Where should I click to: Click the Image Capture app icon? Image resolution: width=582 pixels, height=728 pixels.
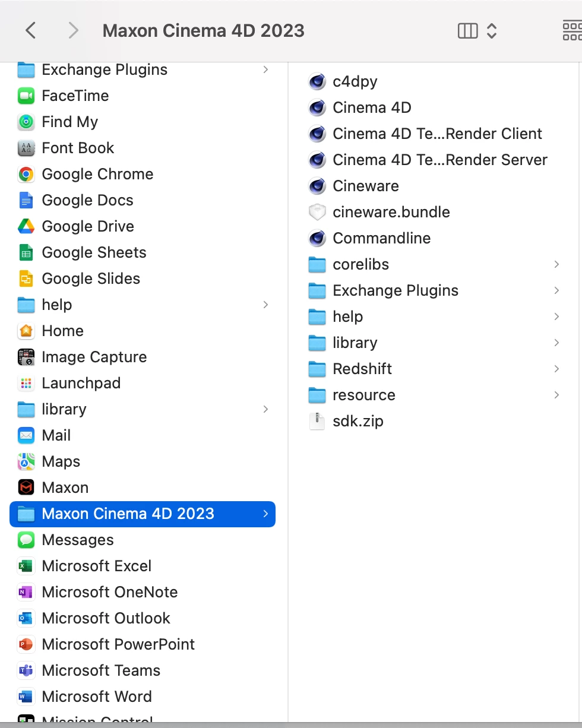click(26, 357)
